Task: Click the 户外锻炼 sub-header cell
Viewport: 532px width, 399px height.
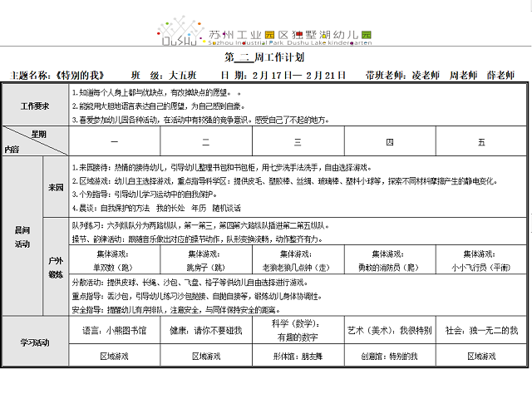Action: pyautogui.click(x=56, y=268)
